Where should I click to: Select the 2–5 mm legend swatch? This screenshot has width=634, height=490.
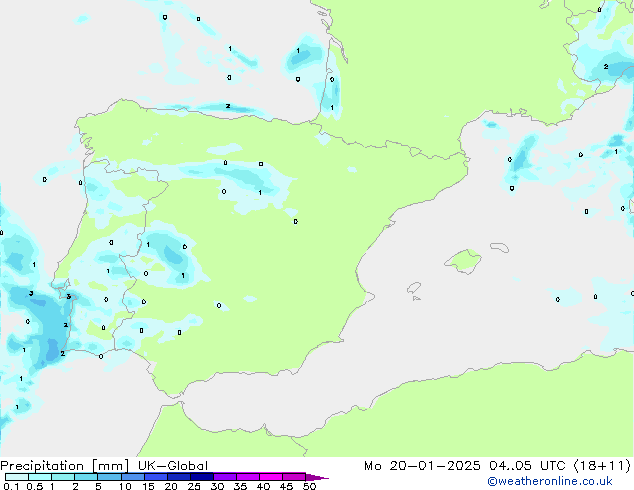point(86,477)
